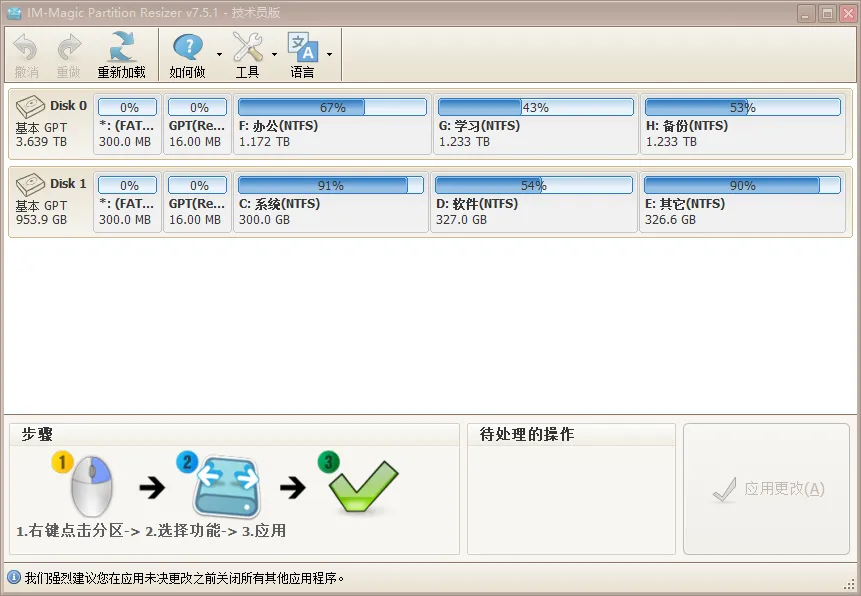Select the Disk 1 drive icon
861x596 pixels.
(x=30, y=184)
